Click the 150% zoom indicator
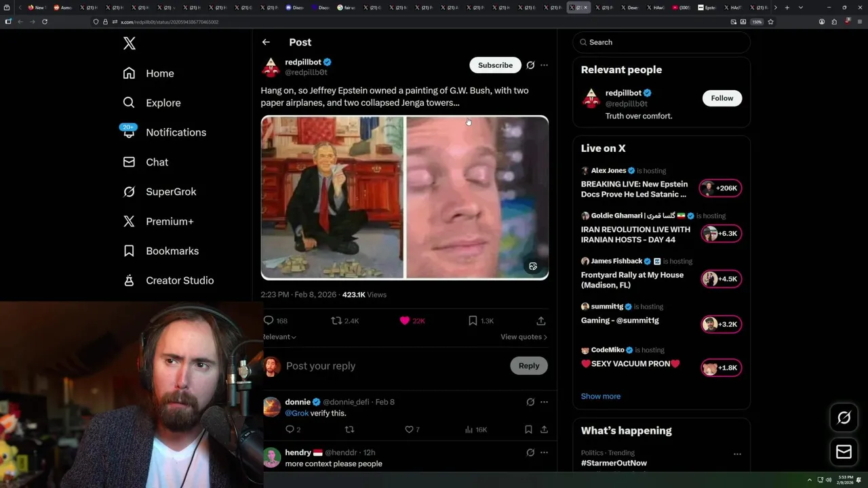Viewport: 868px width, 488px height. coord(757,22)
